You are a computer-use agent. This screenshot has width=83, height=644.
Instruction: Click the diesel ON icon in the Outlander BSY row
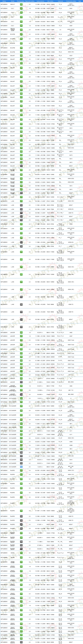[21, 452]
